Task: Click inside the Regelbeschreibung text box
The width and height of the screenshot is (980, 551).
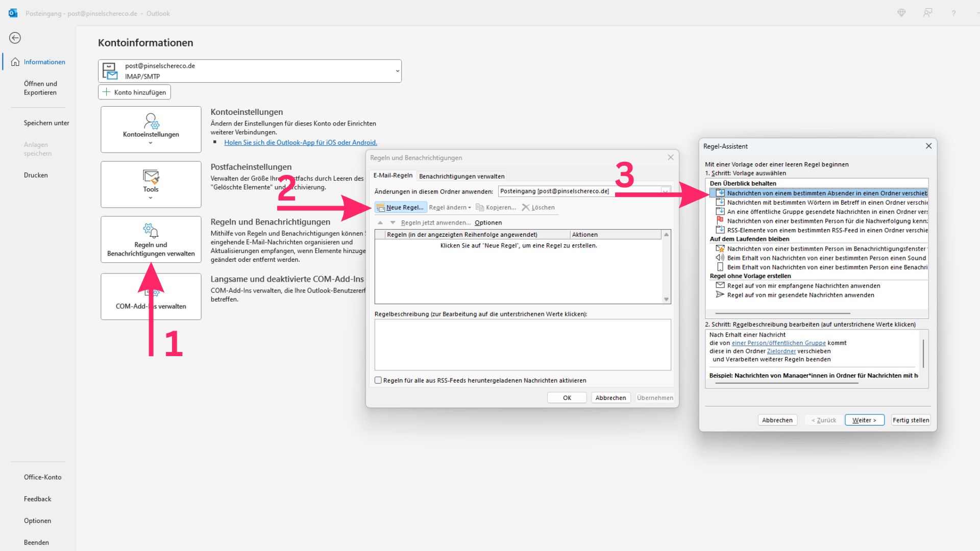Action: [x=523, y=345]
